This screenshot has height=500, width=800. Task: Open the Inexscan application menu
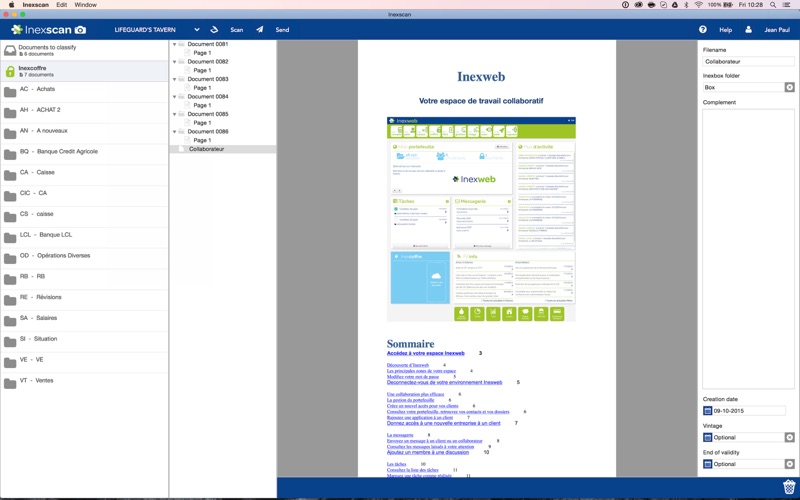coord(35,5)
